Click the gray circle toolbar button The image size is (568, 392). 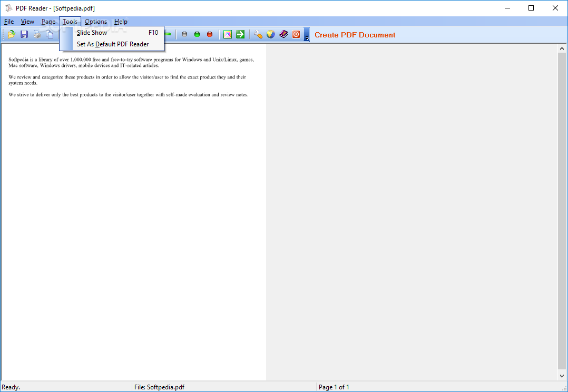tap(184, 34)
